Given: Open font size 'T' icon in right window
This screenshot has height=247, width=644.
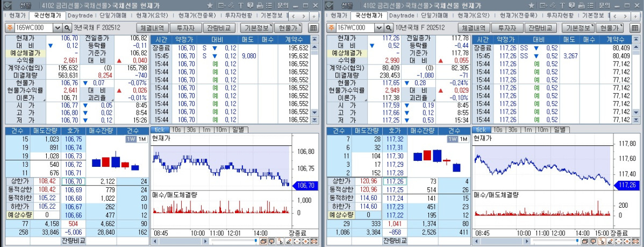Looking at the screenshot, I should tap(562, 5).
